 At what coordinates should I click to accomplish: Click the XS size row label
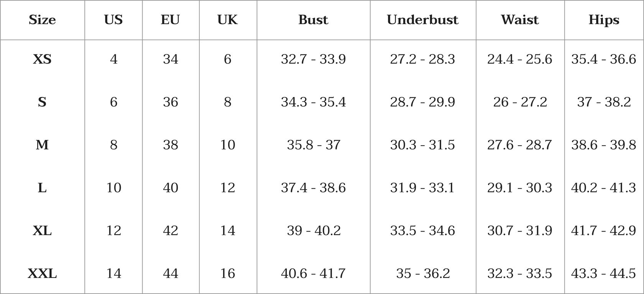42,59
